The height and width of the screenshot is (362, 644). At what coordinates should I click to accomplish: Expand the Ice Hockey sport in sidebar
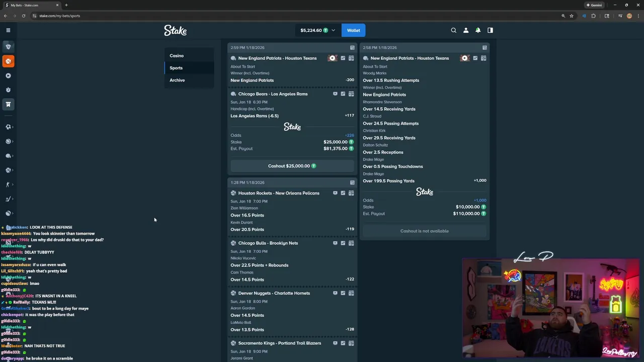point(9,199)
